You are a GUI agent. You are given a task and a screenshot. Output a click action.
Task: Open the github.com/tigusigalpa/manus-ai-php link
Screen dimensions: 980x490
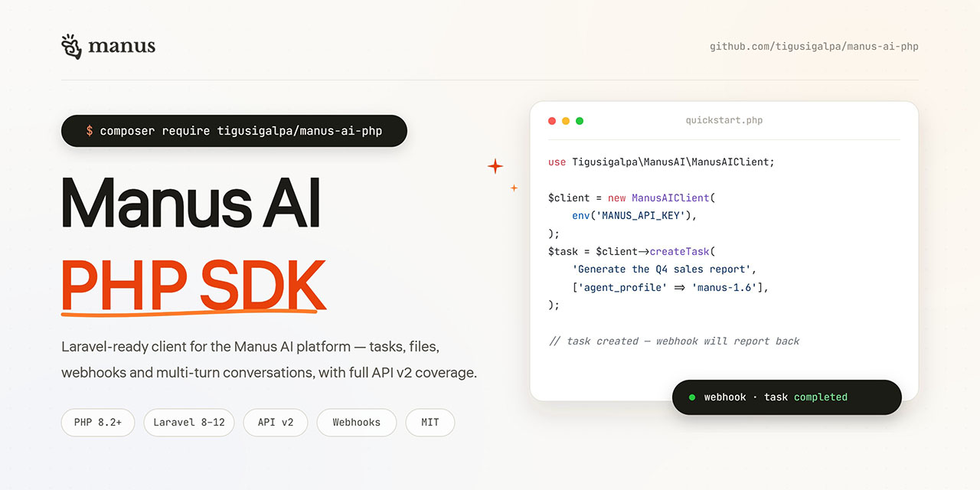(814, 47)
